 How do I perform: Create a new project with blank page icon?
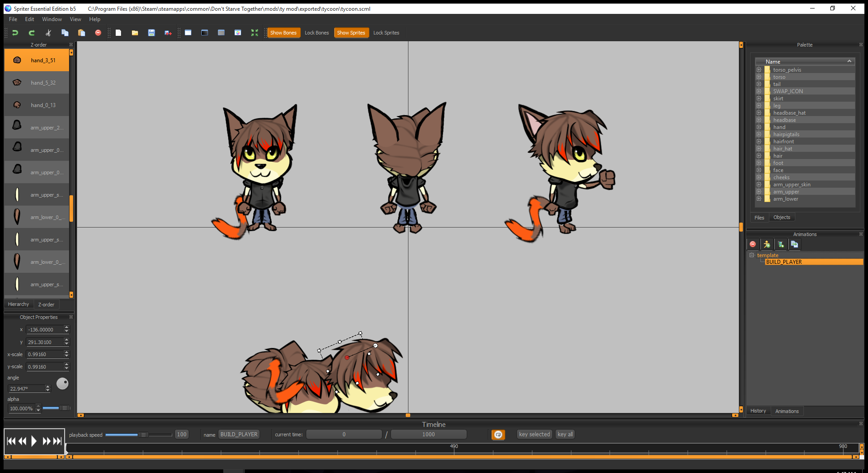(x=118, y=33)
